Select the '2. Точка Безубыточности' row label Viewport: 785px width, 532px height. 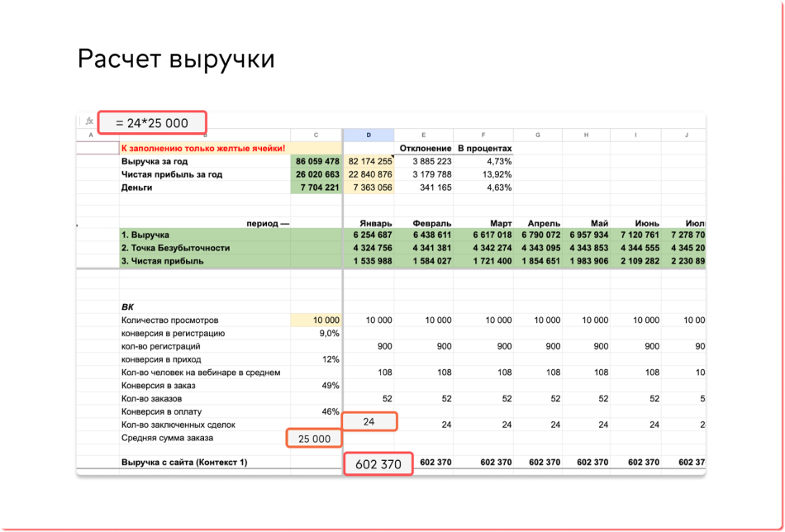(x=175, y=248)
